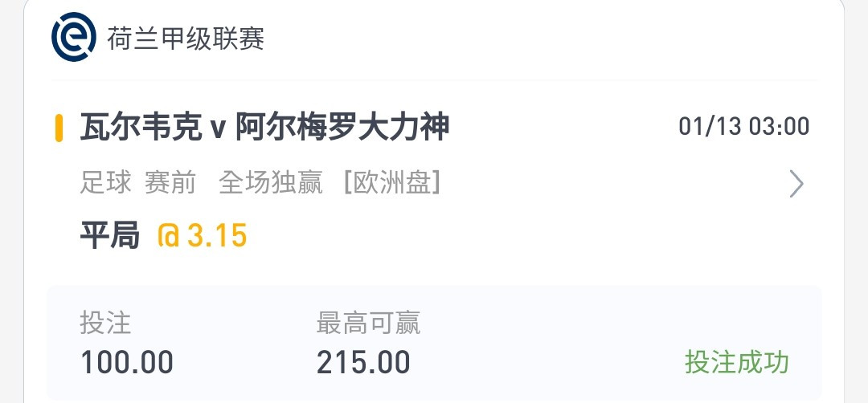Tap the match time 01/13 03:00
The height and width of the screenshot is (403, 868).
[744, 127]
